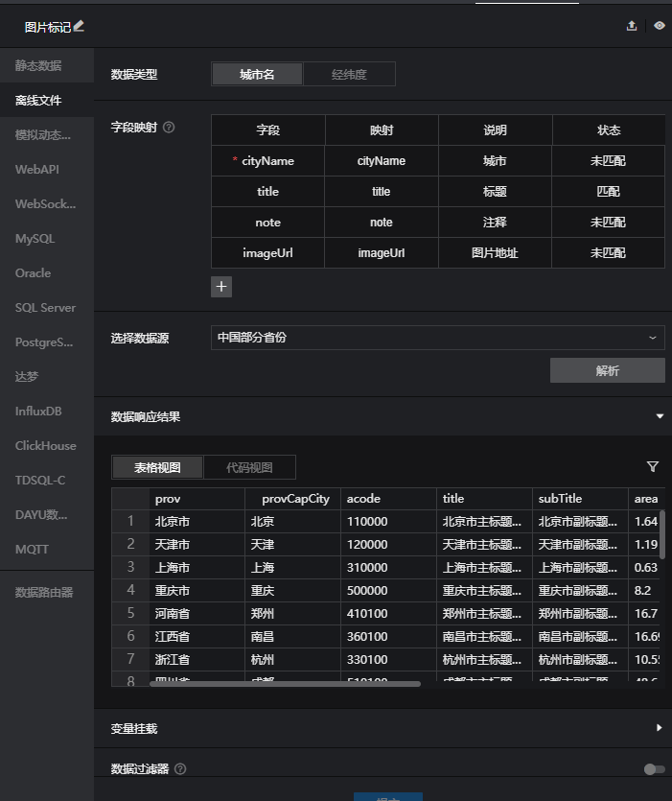Switch to the 表格视图 tab
This screenshot has height=801, width=672.
coord(157,467)
